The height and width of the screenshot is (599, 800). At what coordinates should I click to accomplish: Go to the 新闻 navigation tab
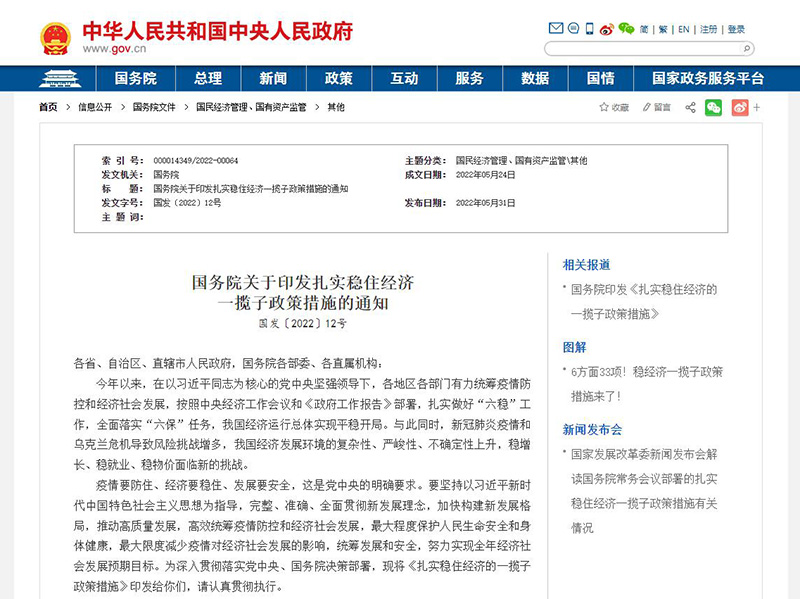click(x=273, y=79)
